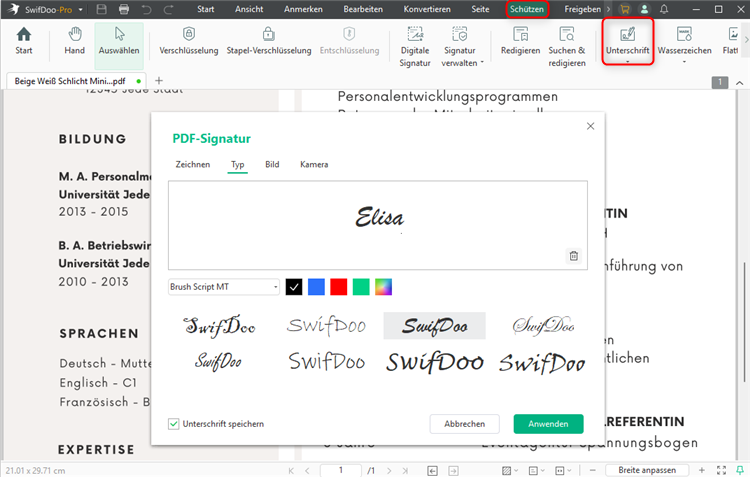Click the Unterschrift signature tool
Image resolution: width=750 pixels, height=477 pixels.
(628, 41)
